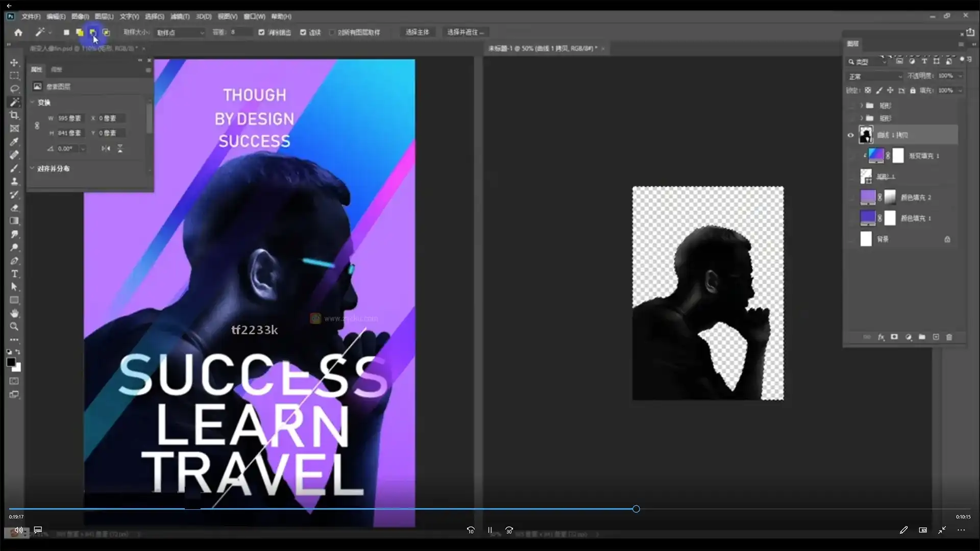
Task: Create new group folder icon in layers panel
Action: [922, 337]
